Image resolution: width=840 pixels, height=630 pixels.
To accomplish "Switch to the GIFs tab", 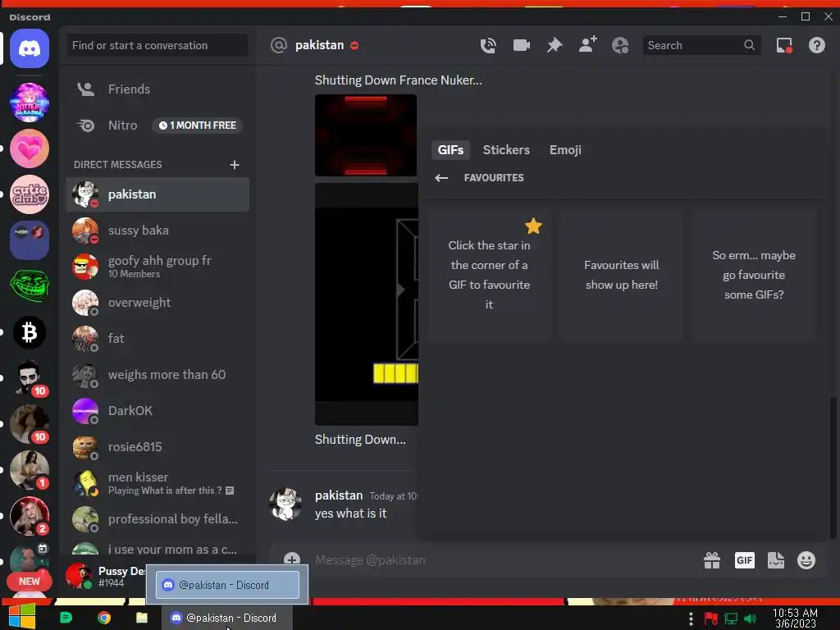I will tap(450, 150).
